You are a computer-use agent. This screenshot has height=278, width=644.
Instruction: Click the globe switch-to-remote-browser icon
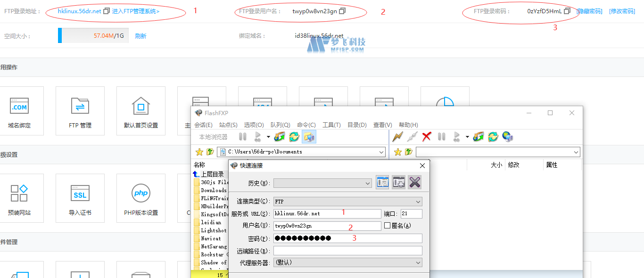click(x=507, y=137)
